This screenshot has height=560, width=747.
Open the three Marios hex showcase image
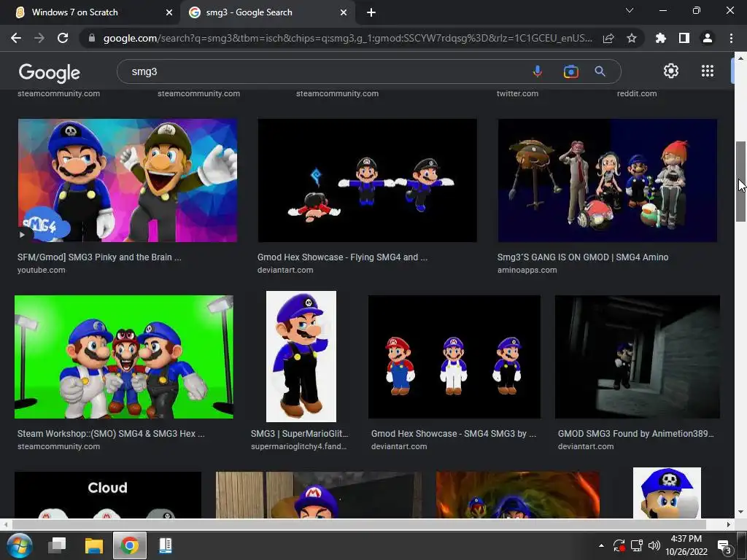click(454, 357)
